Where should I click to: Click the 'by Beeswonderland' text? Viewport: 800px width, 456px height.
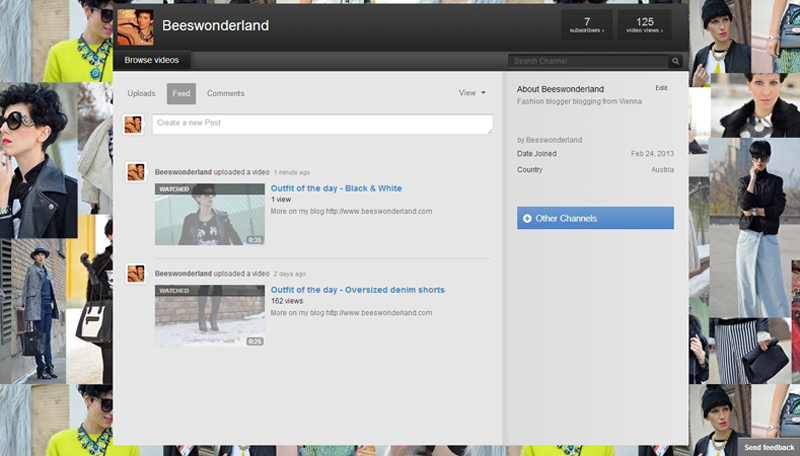pos(549,140)
